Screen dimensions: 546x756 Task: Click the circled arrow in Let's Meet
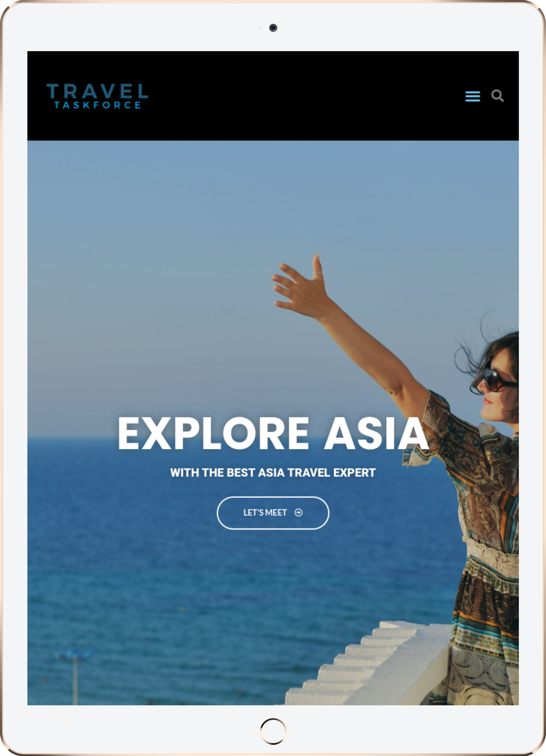coord(298,513)
